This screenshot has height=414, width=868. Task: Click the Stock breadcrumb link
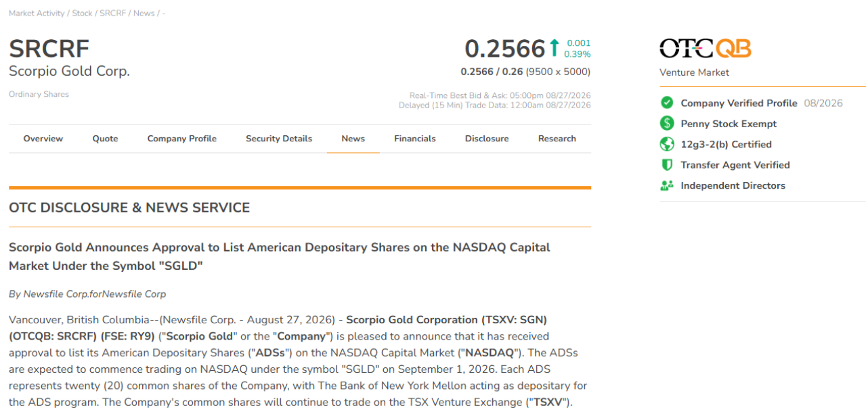[82, 14]
